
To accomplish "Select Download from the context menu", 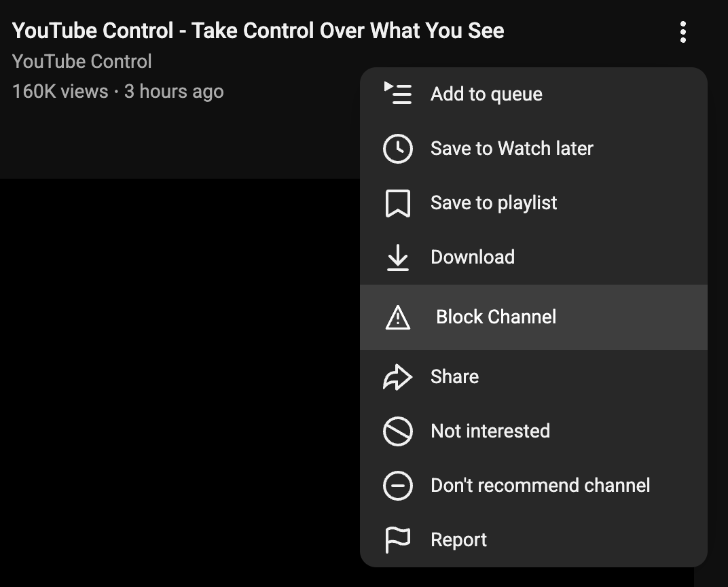I will coord(473,257).
